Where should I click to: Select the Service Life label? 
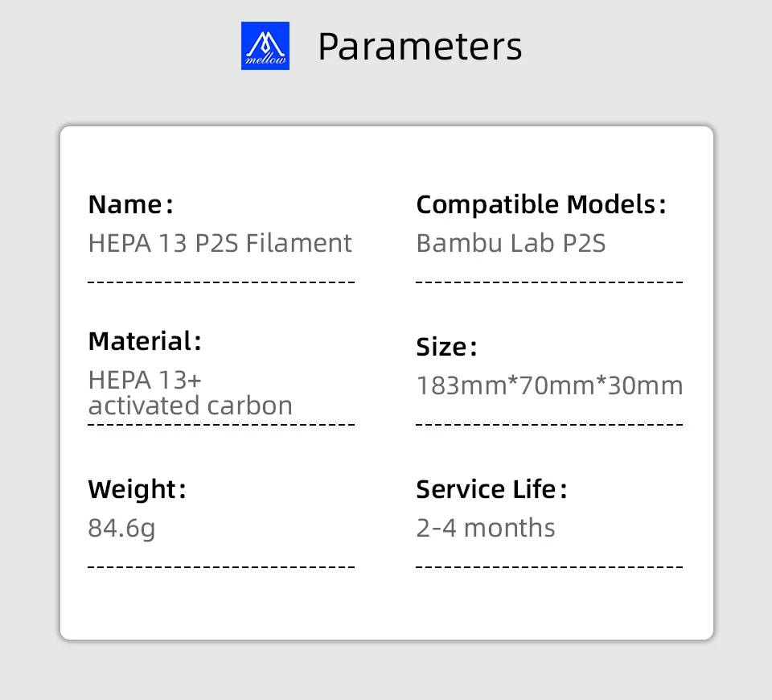point(491,489)
